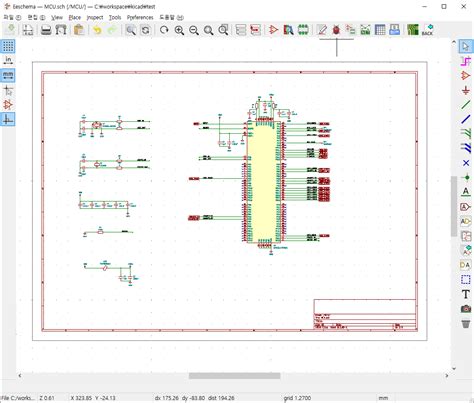Select the Place No-Connect flag tool
This screenshot has width=474, height=403.
click(466, 163)
